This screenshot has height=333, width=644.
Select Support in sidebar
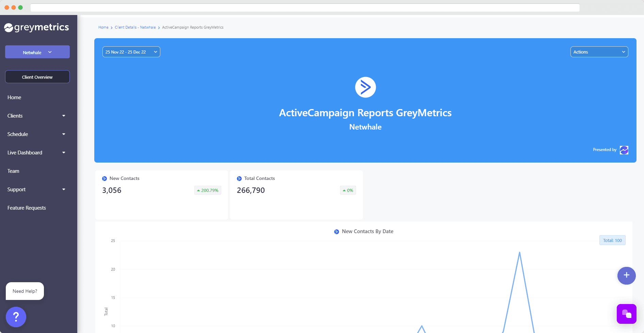pyautogui.click(x=16, y=190)
